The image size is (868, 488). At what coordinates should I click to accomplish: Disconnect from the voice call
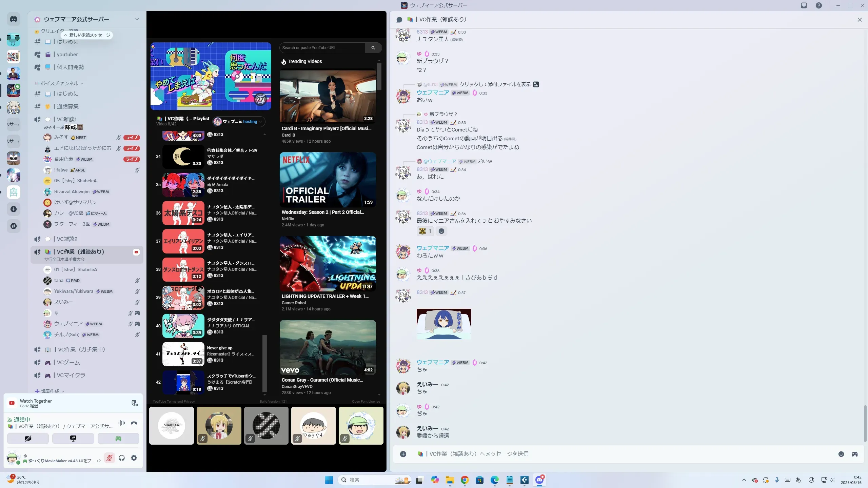134,423
